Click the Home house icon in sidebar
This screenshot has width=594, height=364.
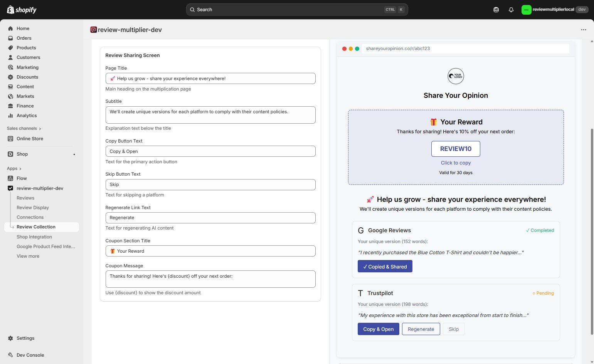10,29
